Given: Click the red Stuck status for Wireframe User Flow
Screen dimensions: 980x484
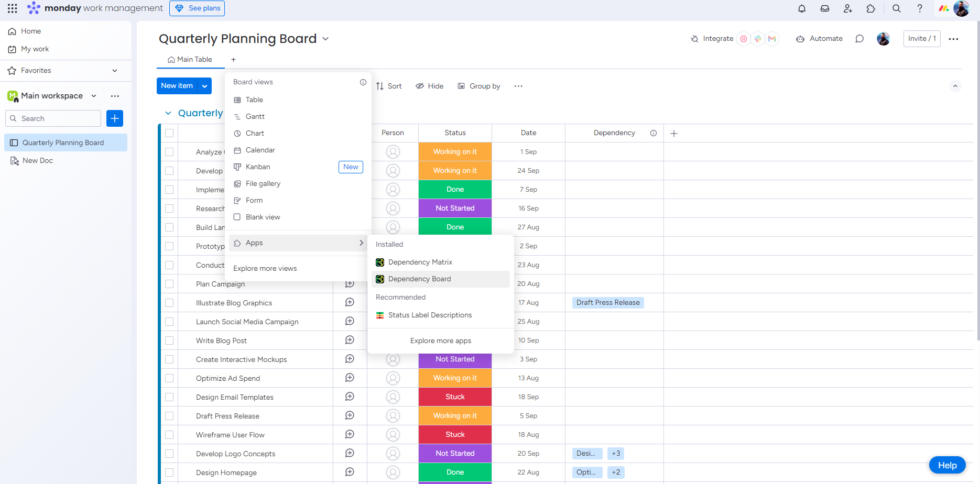Looking at the screenshot, I should pos(455,435).
